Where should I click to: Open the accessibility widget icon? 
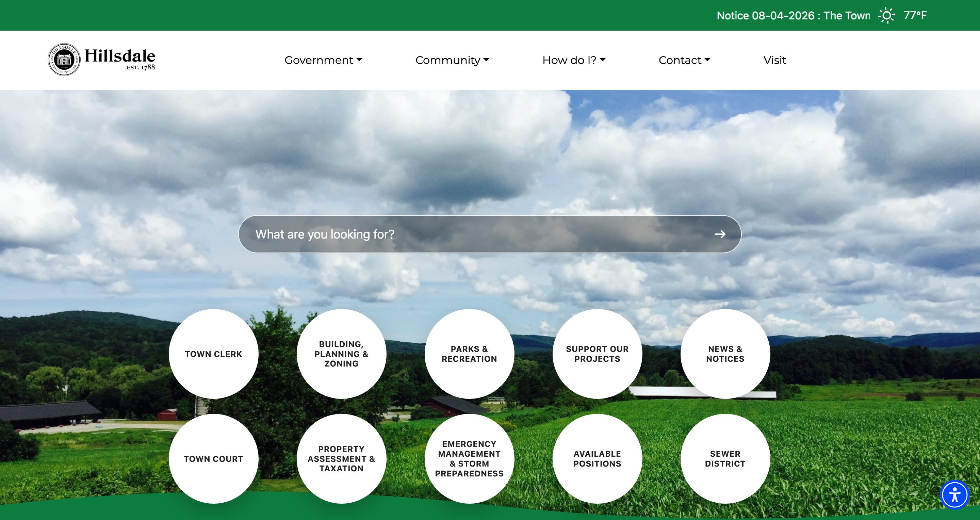coord(954,494)
